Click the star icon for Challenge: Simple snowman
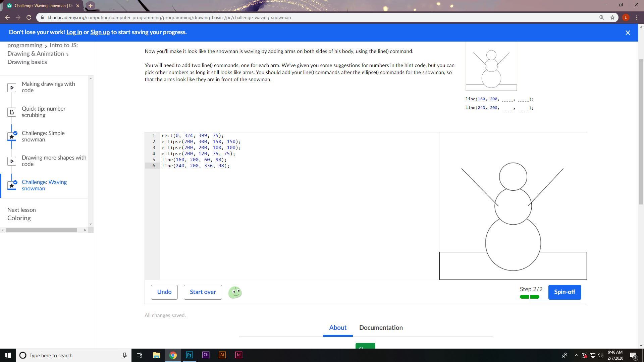Viewport: 644px width, 362px height. click(12, 137)
